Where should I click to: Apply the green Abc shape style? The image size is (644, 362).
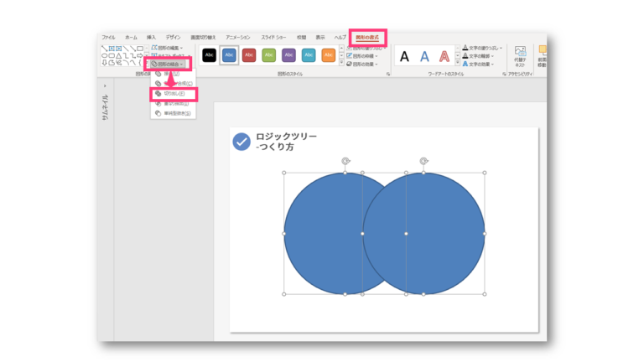[x=268, y=55]
